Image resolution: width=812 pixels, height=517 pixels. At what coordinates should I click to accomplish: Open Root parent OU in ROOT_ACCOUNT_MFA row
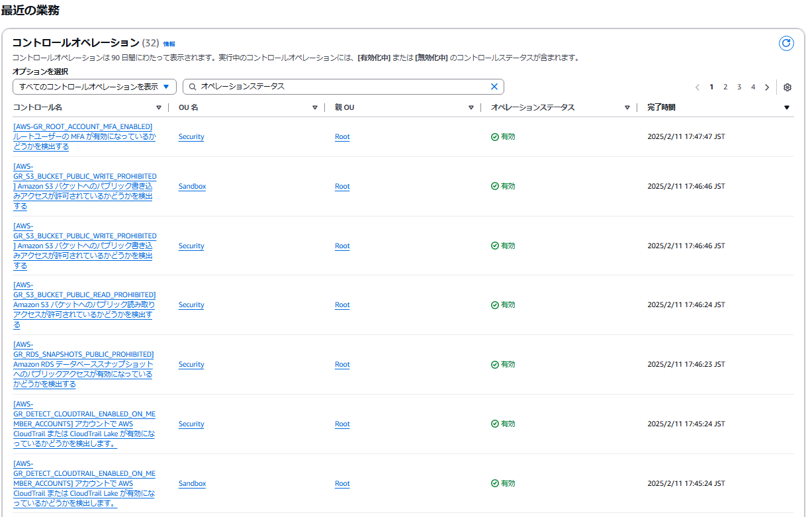pos(342,137)
